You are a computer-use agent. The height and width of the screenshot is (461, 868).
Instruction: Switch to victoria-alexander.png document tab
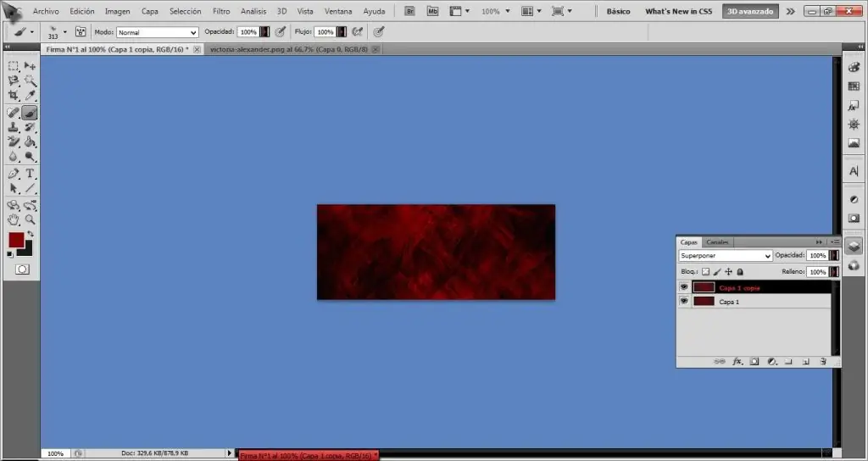289,49
